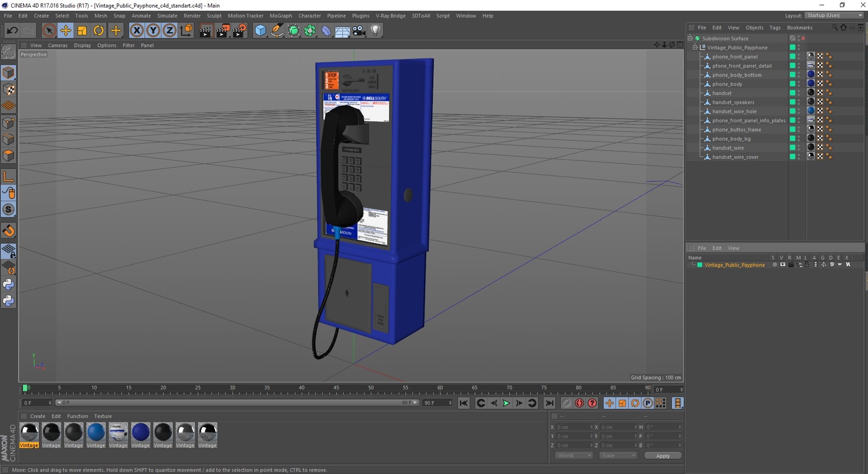This screenshot has height=474, width=868.
Task: Toggle visibility dots for phone_body
Action: [799, 84]
